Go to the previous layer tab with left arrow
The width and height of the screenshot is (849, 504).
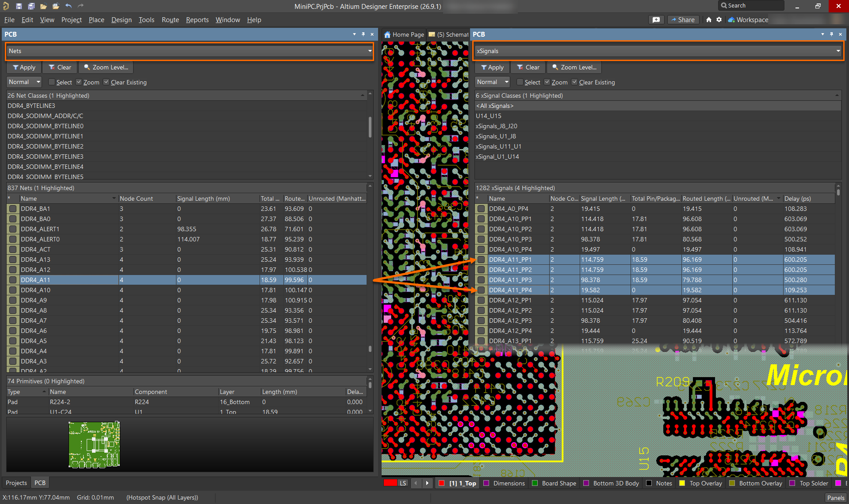coord(416,483)
